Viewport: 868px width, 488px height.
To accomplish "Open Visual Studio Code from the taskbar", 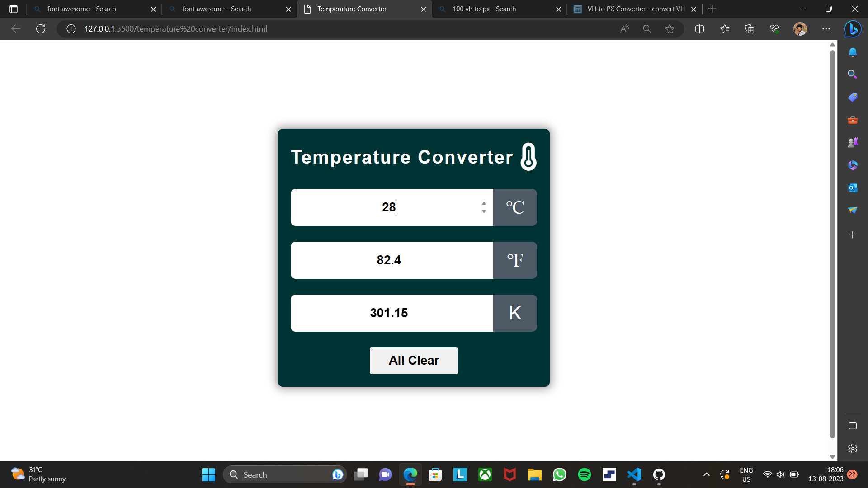I will coord(634,474).
